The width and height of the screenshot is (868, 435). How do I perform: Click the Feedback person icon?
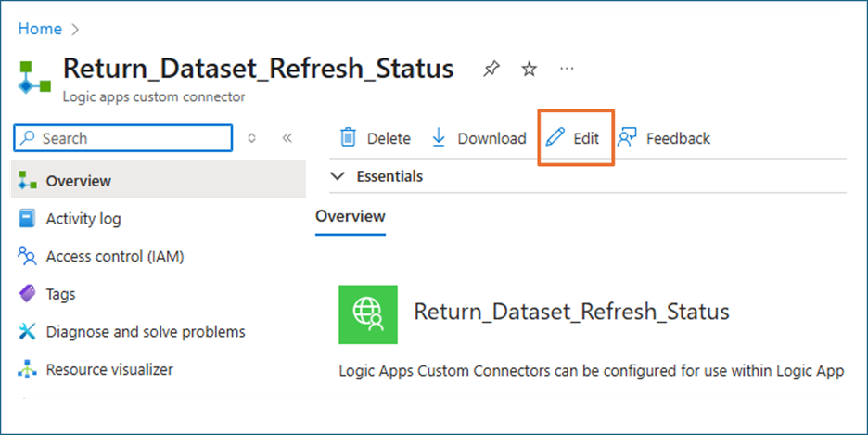(627, 137)
